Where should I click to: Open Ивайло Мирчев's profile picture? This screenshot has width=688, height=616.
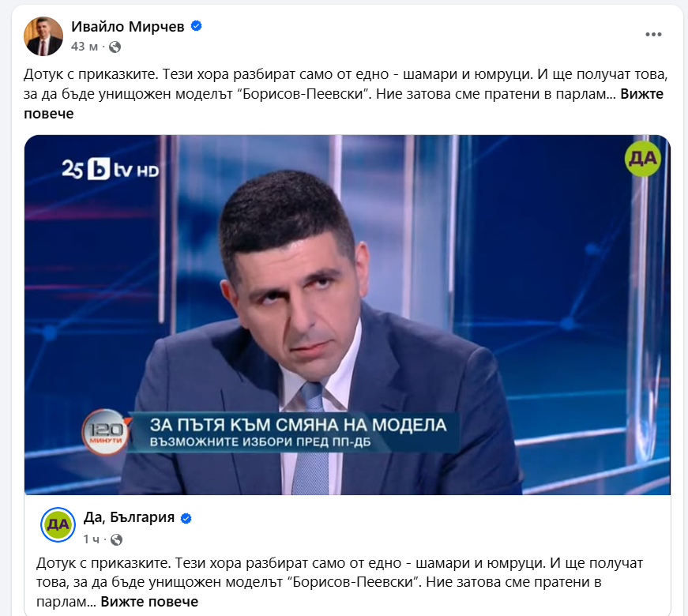tap(43, 36)
